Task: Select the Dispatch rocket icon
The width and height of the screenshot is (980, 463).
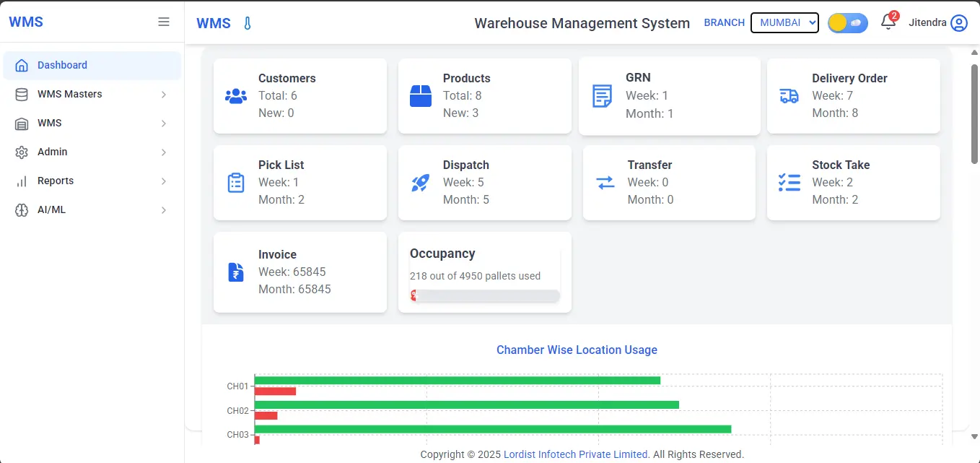Action: pyautogui.click(x=419, y=183)
